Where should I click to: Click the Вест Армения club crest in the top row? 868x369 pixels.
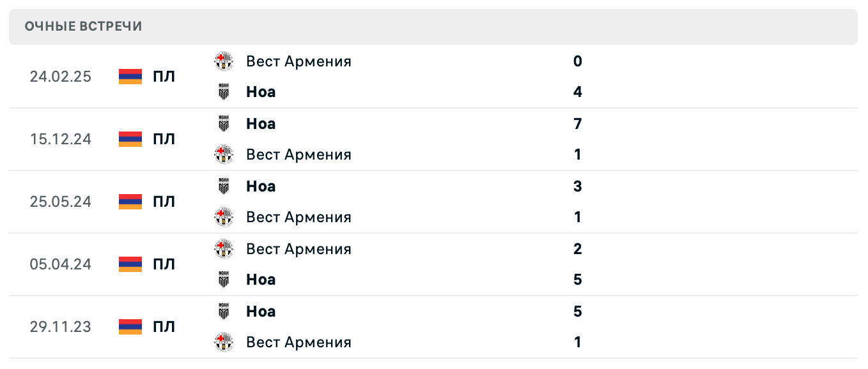coord(224,61)
